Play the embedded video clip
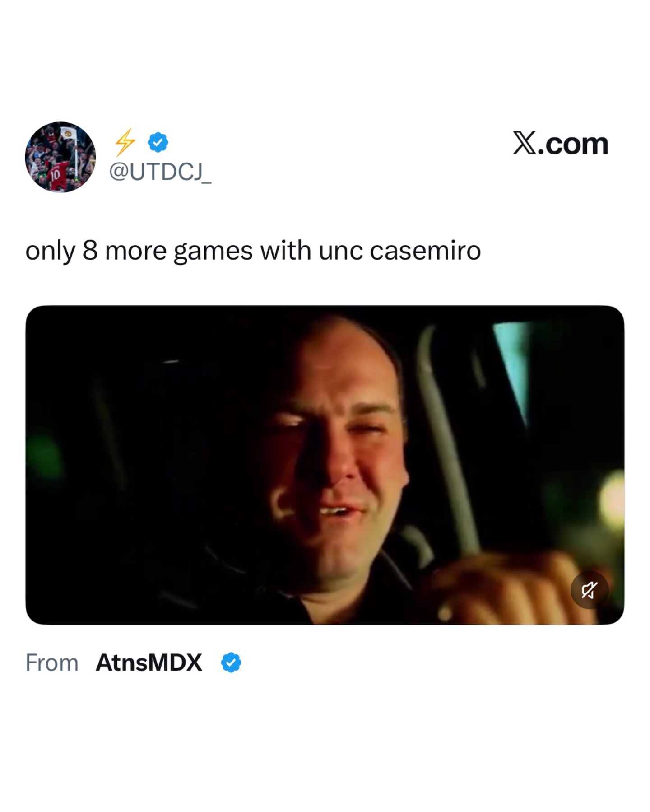This screenshot has width=650, height=812. (325, 465)
